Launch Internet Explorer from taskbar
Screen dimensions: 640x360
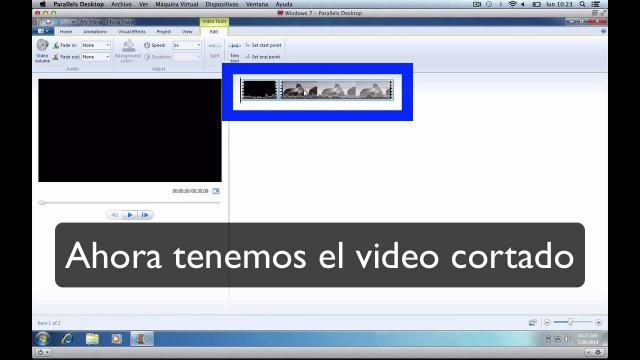[x=67, y=338]
